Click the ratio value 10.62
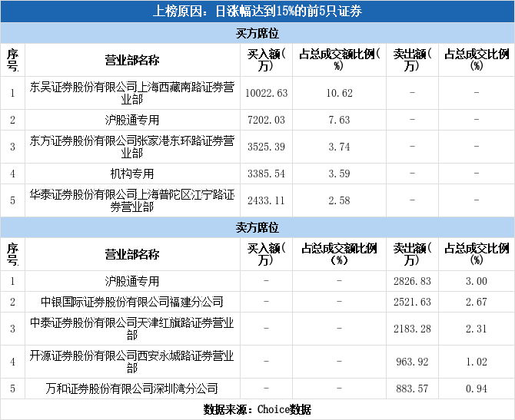The image size is (515, 420). 339,93
